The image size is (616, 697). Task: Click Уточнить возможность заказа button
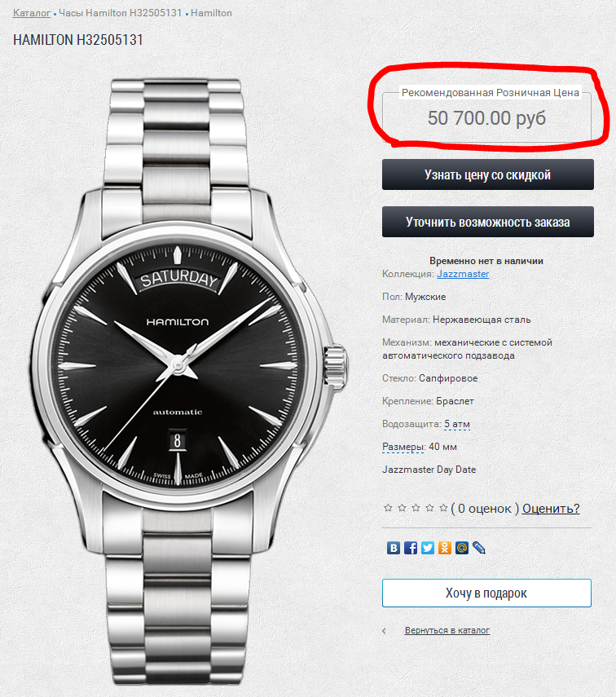coord(487,222)
